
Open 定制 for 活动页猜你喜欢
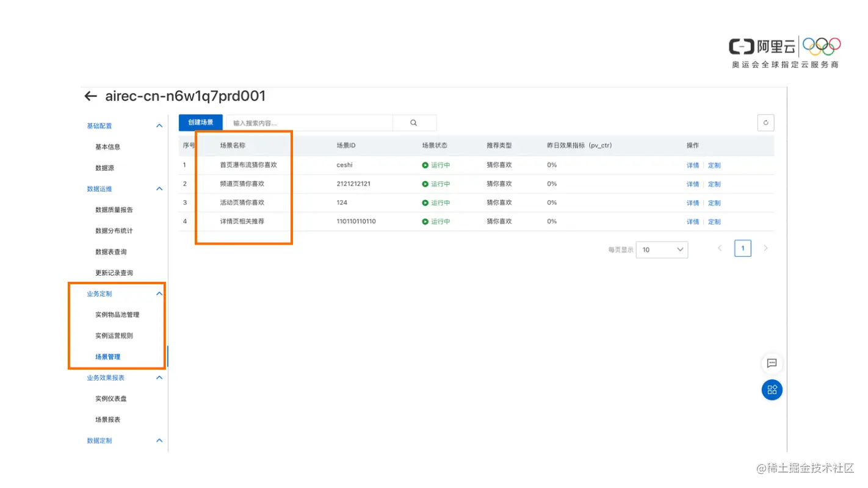point(714,203)
